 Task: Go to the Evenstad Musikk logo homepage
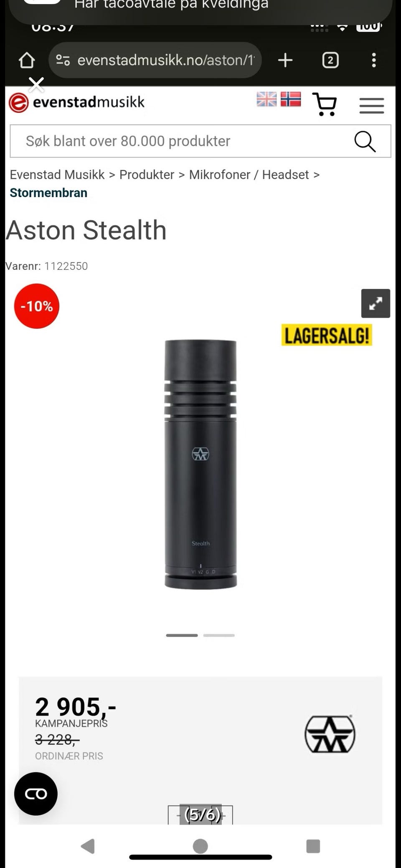(x=77, y=102)
